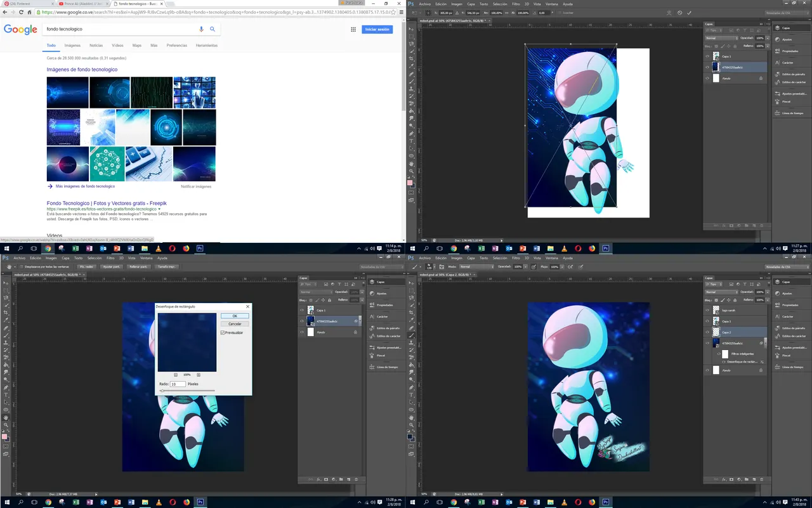
Task: Open layer blend mode dropdown in logo sarah window
Action: coord(722,292)
